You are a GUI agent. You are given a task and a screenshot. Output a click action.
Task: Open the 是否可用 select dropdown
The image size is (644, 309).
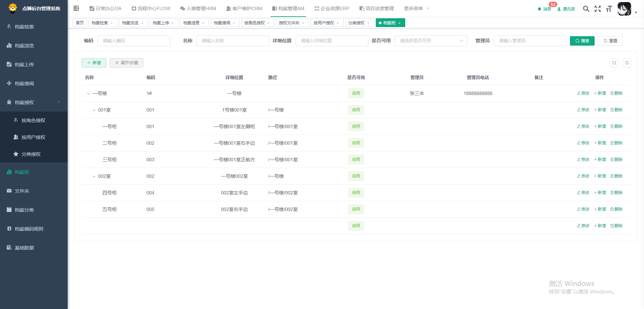click(x=431, y=41)
